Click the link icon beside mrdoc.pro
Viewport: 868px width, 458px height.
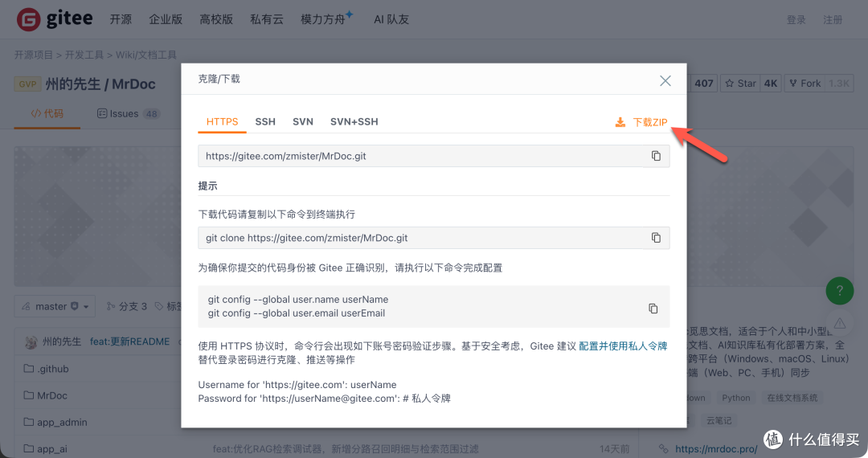point(664,448)
